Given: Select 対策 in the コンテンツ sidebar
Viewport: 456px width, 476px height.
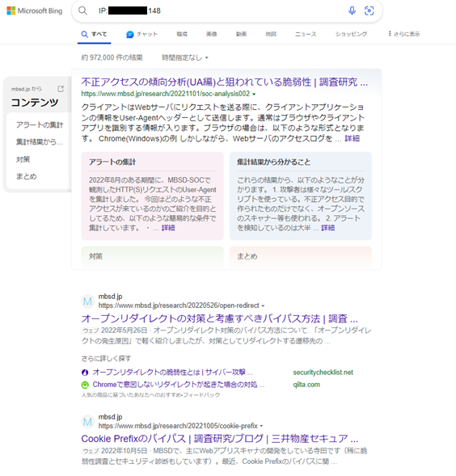Looking at the screenshot, I should point(23,159).
